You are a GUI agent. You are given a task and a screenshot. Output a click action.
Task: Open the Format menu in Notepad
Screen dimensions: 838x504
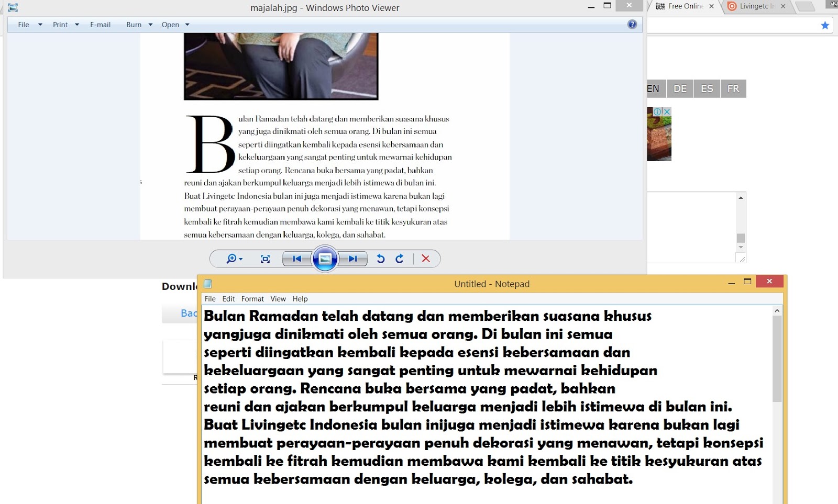click(252, 299)
